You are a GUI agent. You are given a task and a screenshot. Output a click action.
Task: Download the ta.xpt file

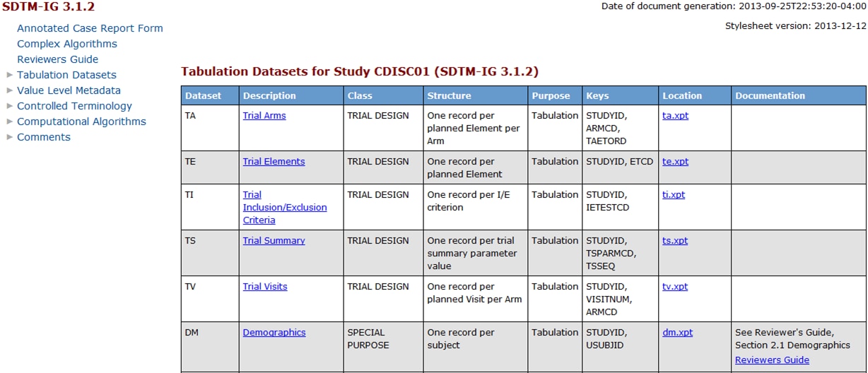click(675, 115)
